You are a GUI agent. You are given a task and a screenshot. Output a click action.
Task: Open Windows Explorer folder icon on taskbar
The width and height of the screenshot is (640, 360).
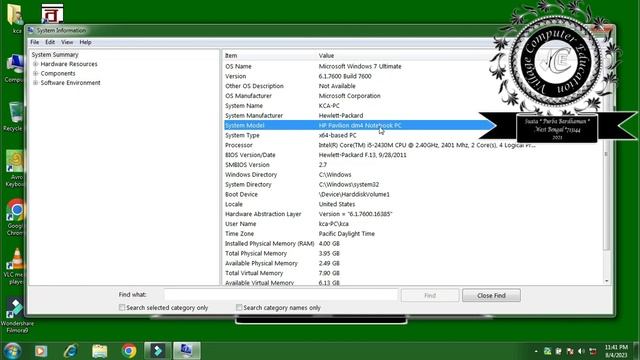(100, 351)
